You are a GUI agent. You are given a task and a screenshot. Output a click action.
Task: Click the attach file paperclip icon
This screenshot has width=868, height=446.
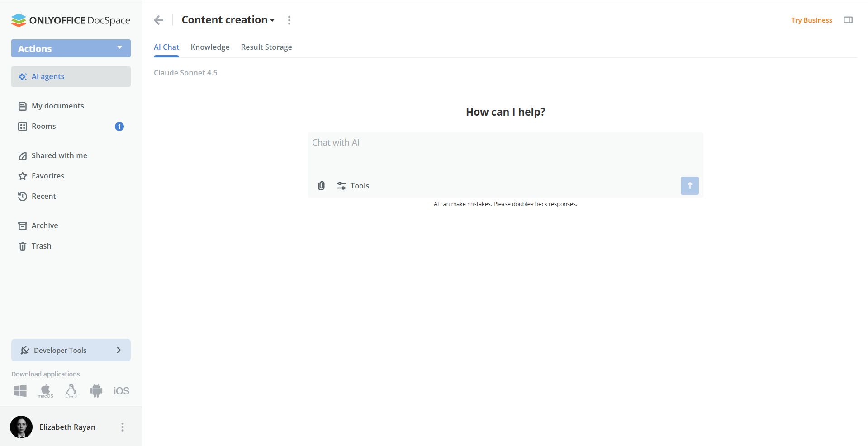click(321, 185)
